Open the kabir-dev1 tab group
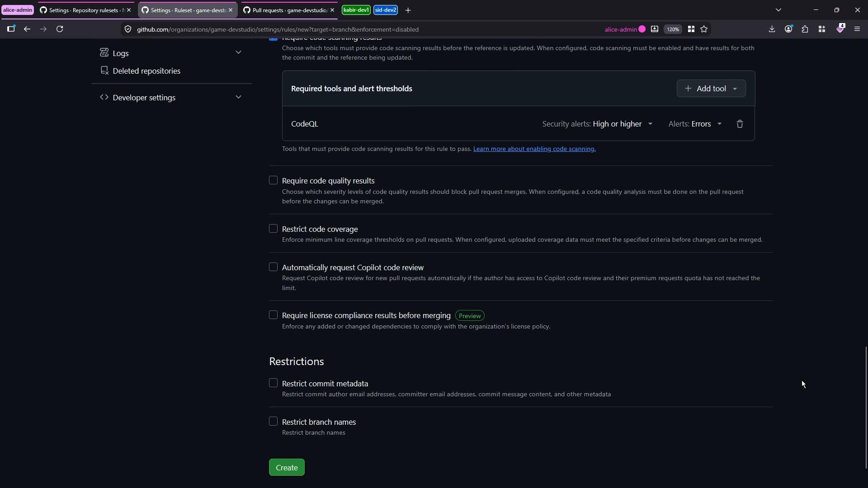Image resolution: width=868 pixels, height=488 pixels. tap(356, 10)
